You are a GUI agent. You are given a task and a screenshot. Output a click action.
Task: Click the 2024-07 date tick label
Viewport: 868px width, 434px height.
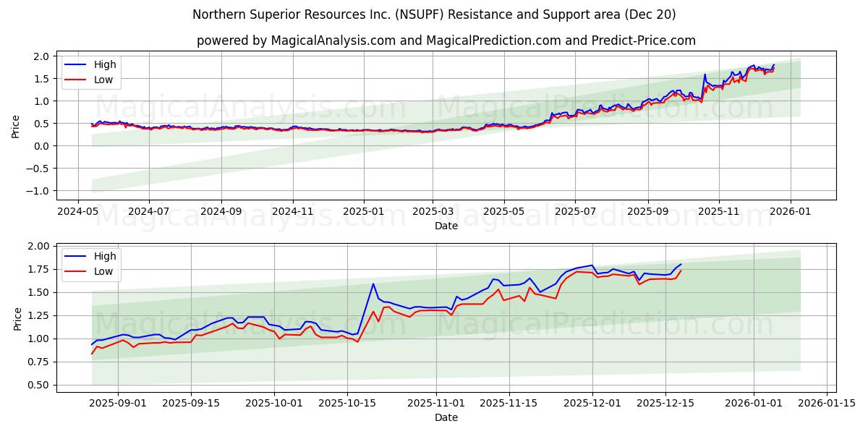click(x=148, y=213)
